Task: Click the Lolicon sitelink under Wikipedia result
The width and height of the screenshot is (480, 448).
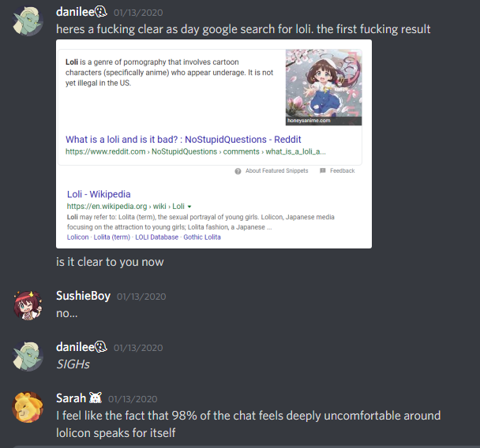Action: [x=77, y=237]
